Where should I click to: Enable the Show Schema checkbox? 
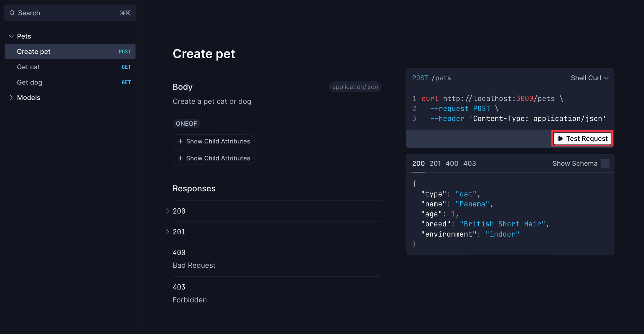pyautogui.click(x=605, y=163)
